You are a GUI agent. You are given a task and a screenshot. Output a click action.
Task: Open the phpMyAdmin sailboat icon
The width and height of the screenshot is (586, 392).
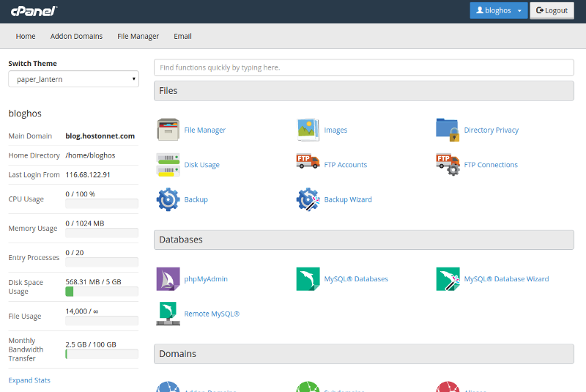tap(168, 278)
